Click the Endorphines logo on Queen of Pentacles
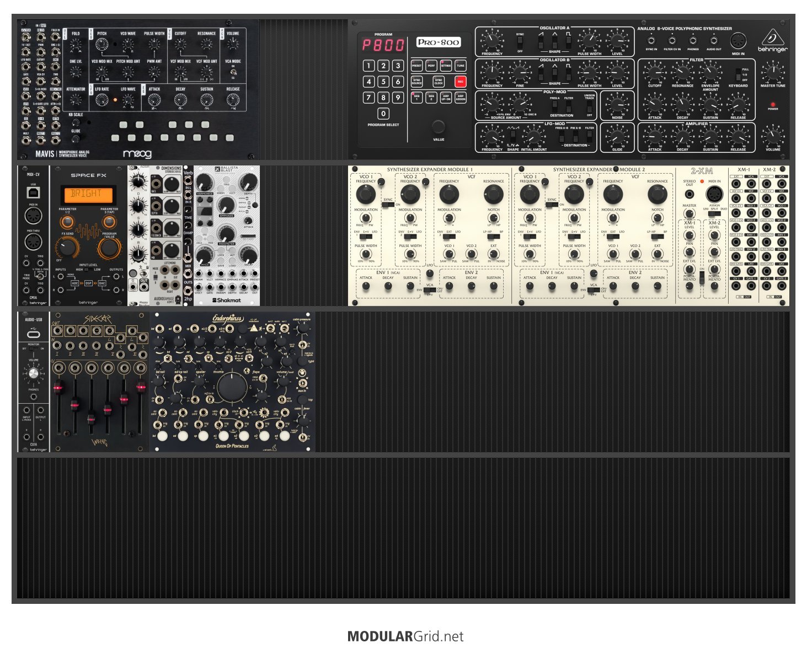The height and width of the screenshot is (648, 812). point(228,318)
